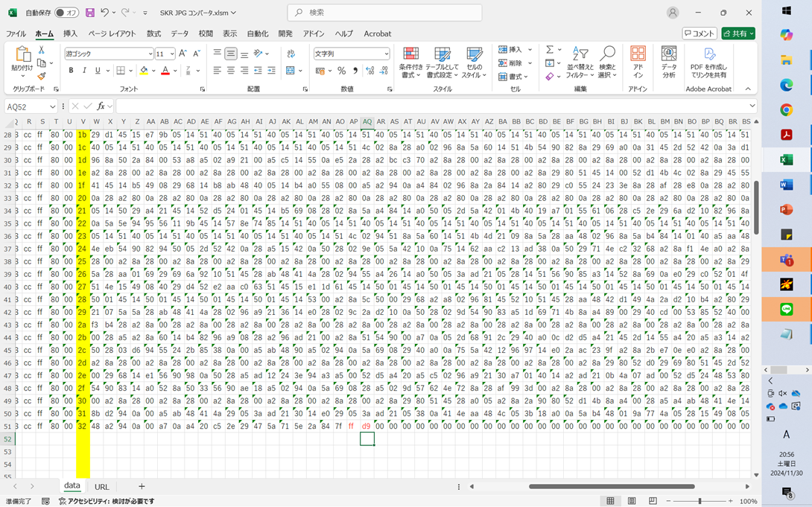812x507 pixels.
Task: Click the wrap text icon
Action: point(291,54)
